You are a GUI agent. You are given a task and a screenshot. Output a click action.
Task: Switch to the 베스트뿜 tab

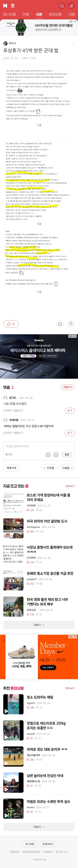tap(10, 15)
